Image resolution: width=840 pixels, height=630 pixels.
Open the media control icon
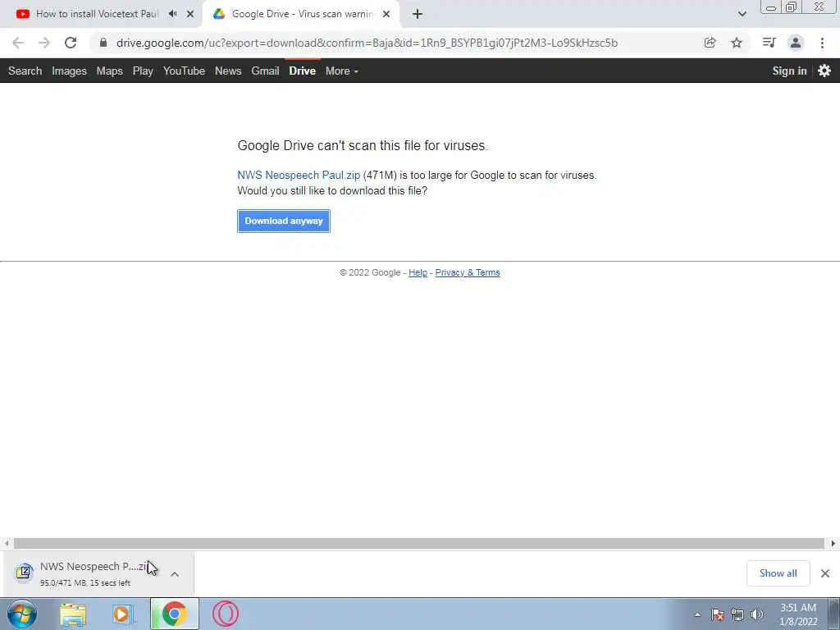(769, 43)
